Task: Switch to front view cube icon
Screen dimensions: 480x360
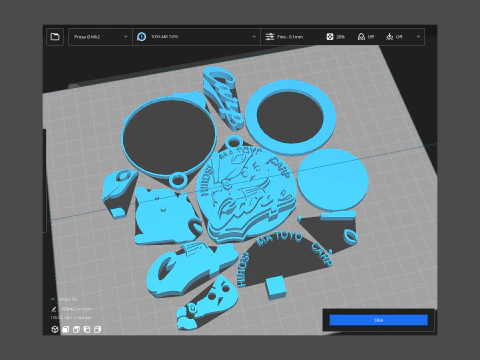Action: tap(66, 329)
